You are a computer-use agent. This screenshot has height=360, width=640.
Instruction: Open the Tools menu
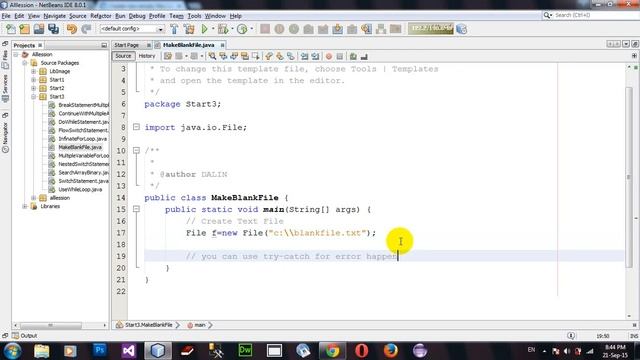coord(194,16)
